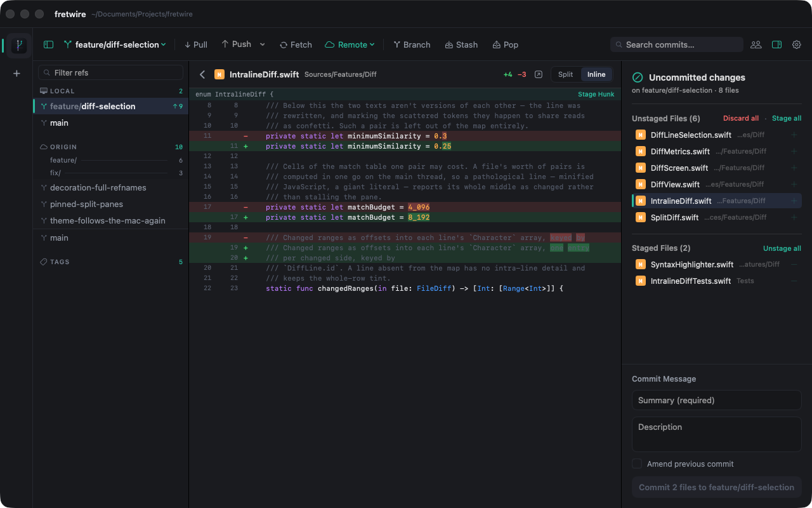This screenshot has height=508, width=812.
Task: Select SplitDiff.swift in unstaged files
Action: click(x=716, y=217)
